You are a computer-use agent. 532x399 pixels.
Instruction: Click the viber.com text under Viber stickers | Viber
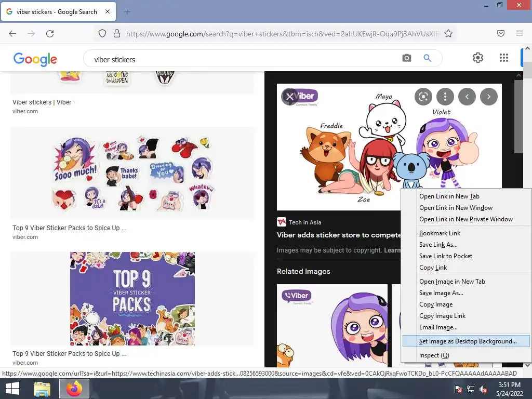click(x=25, y=111)
